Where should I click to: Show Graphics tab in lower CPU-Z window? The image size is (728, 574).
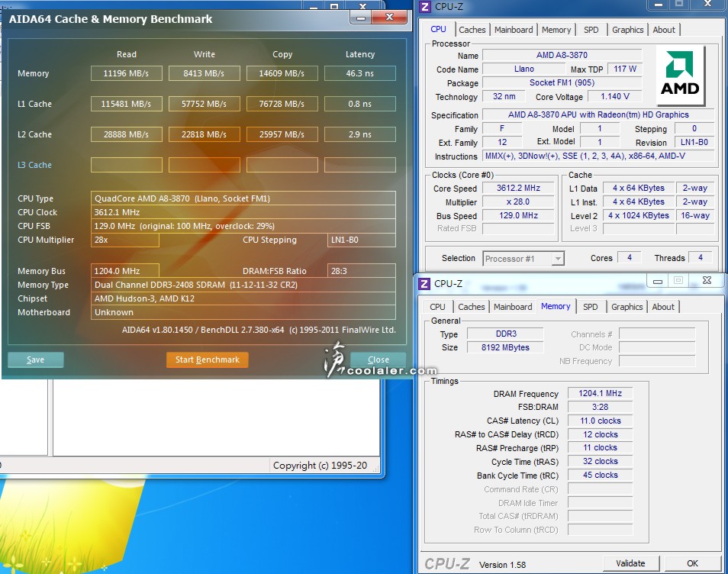tap(627, 307)
